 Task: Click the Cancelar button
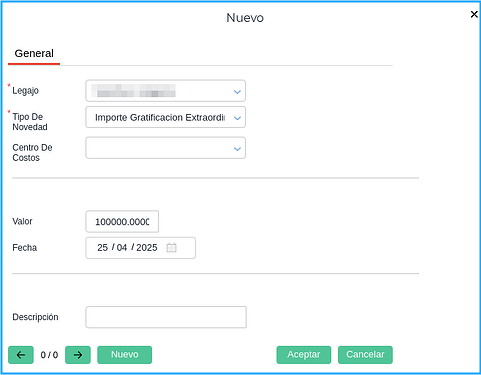(365, 355)
